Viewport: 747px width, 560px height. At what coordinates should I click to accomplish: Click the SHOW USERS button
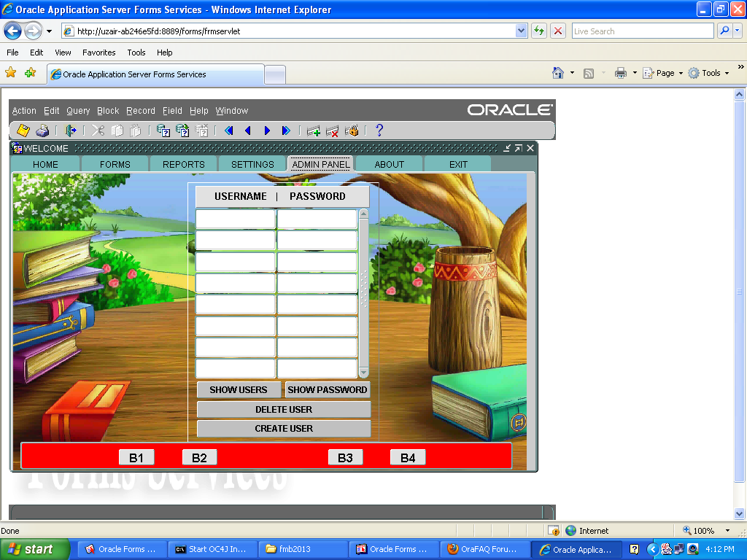(239, 389)
